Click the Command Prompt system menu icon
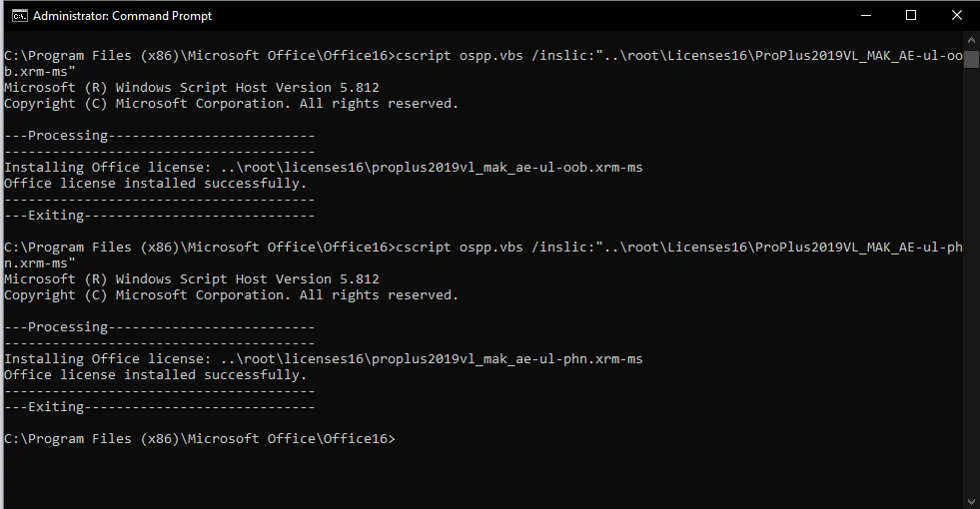The height and width of the screenshot is (509, 980). 19,16
